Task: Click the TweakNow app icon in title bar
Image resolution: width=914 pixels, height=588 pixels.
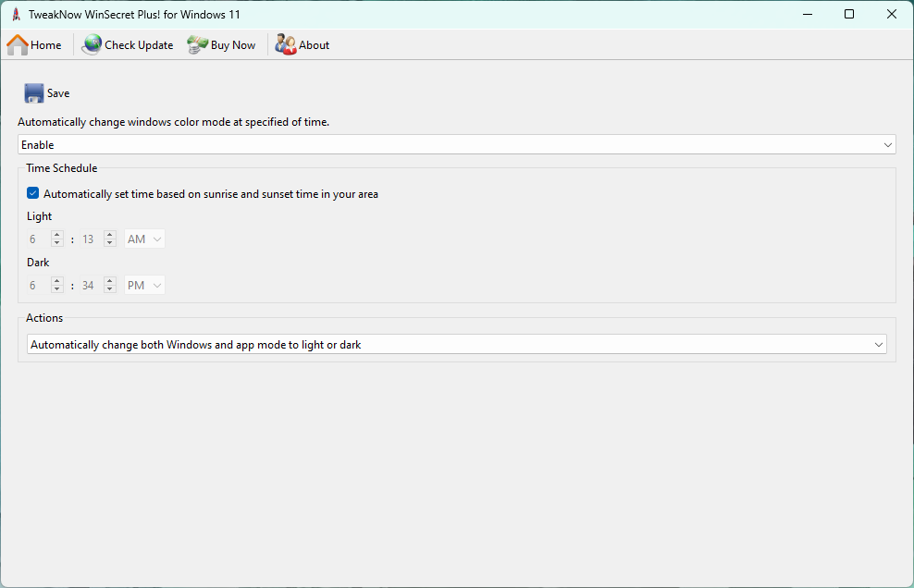Action: 16,14
